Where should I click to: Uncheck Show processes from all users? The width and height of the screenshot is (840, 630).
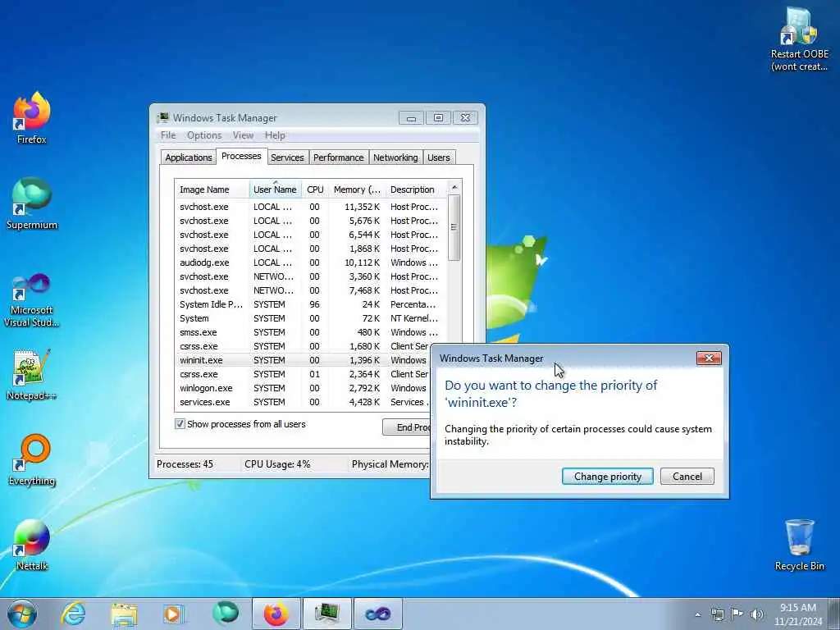[x=180, y=424]
